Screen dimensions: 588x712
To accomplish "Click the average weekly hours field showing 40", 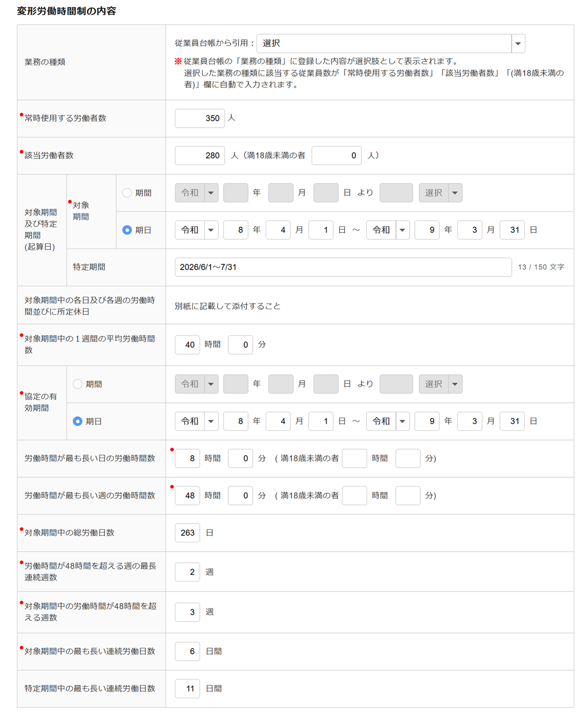I will coord(187,345).
